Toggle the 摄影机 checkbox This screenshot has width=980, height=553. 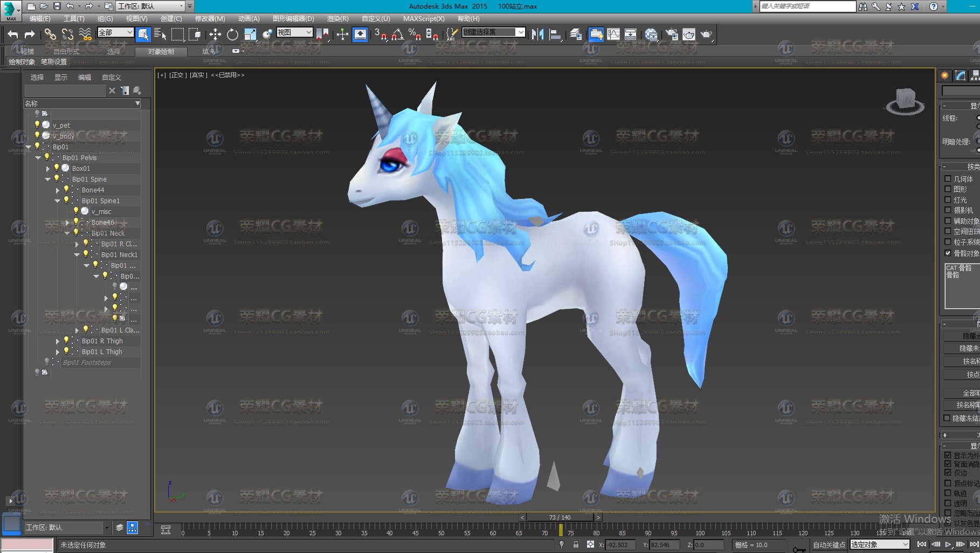pyautogui.click(x=948, y=210)
